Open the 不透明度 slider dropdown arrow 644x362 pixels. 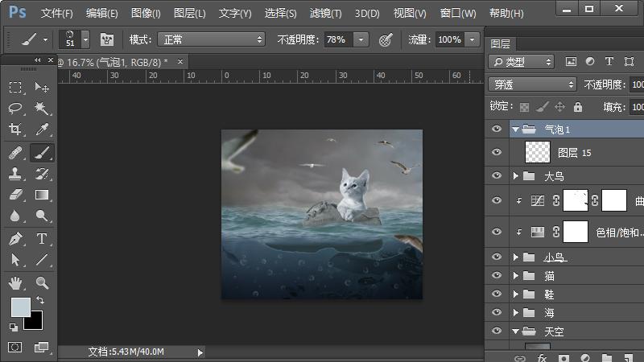pos(361,39)
